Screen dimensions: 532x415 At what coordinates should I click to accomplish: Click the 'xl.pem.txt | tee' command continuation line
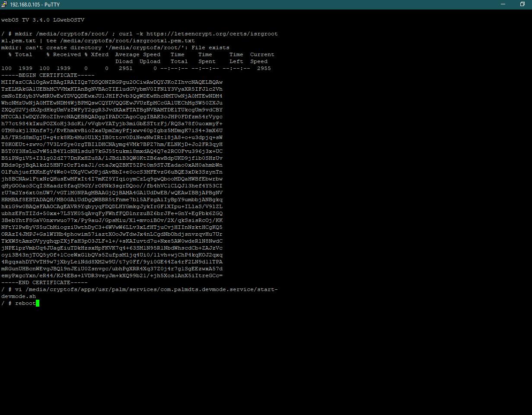[x=98, y=41]
